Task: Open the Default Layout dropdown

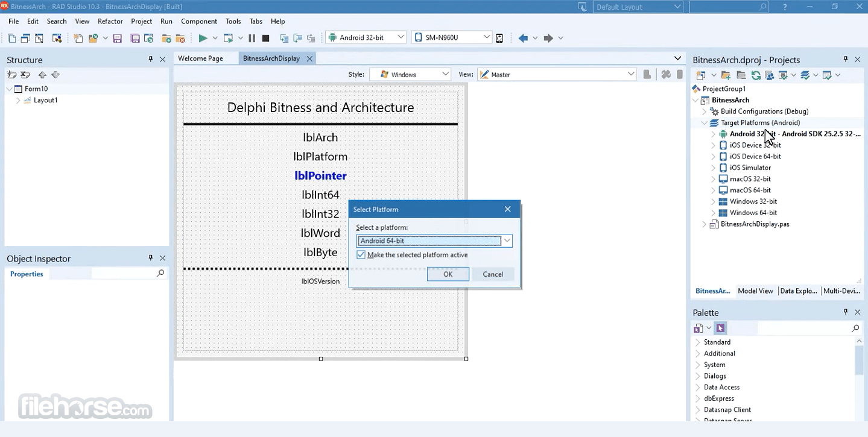Action: pyautogui.click(x=677, y=7)
